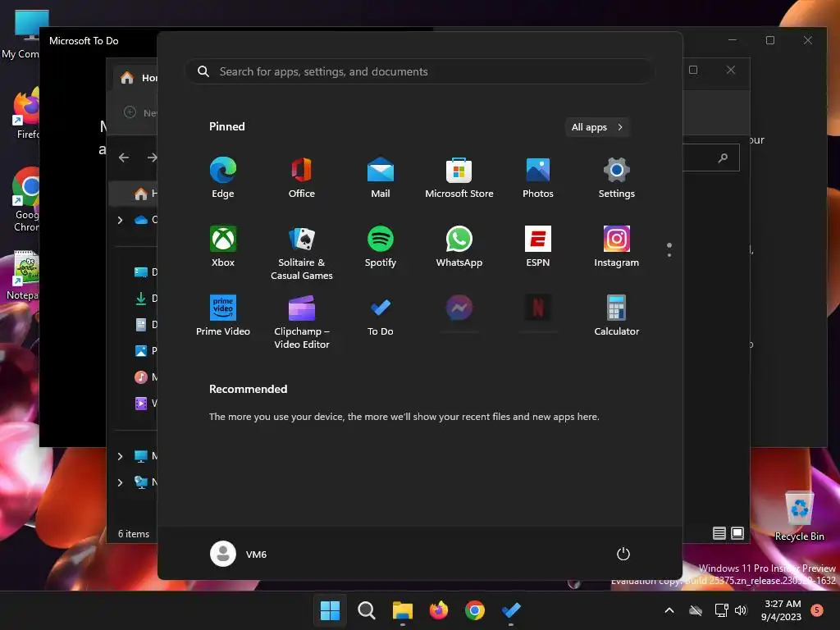Image resolution: width=840 pixels, height=630 pixels.
Task: Launch Calculator from pinned apps
Action: (617, 316)
